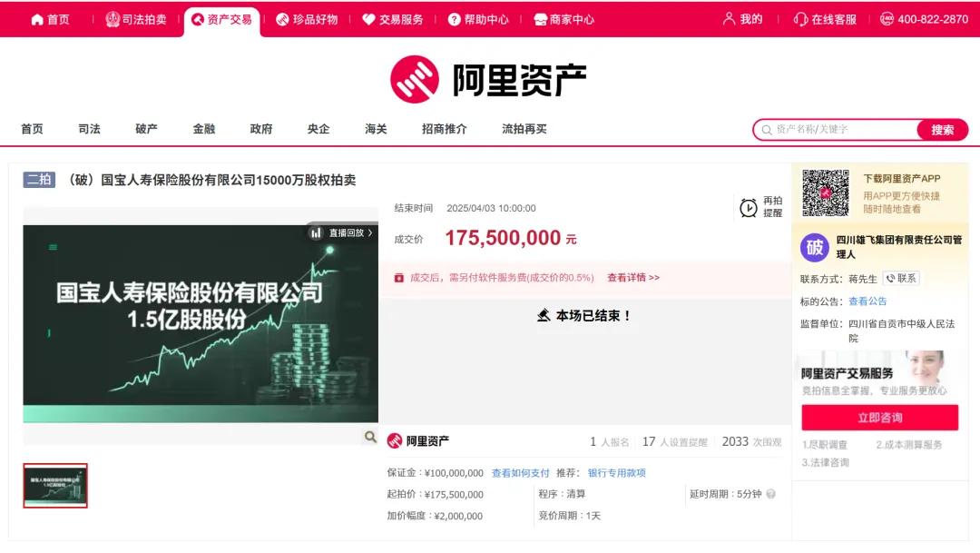Open the 招商推介 tab

tap(445, 129)
